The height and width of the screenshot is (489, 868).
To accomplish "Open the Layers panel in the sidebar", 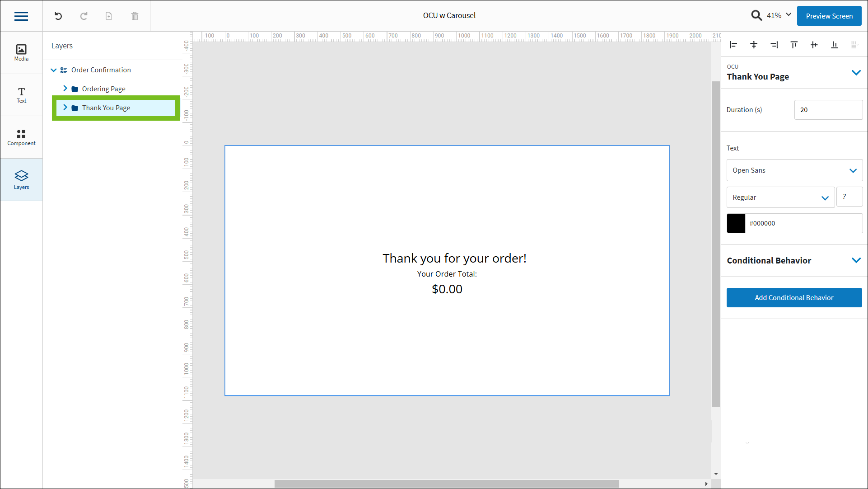I will (21, 179).
